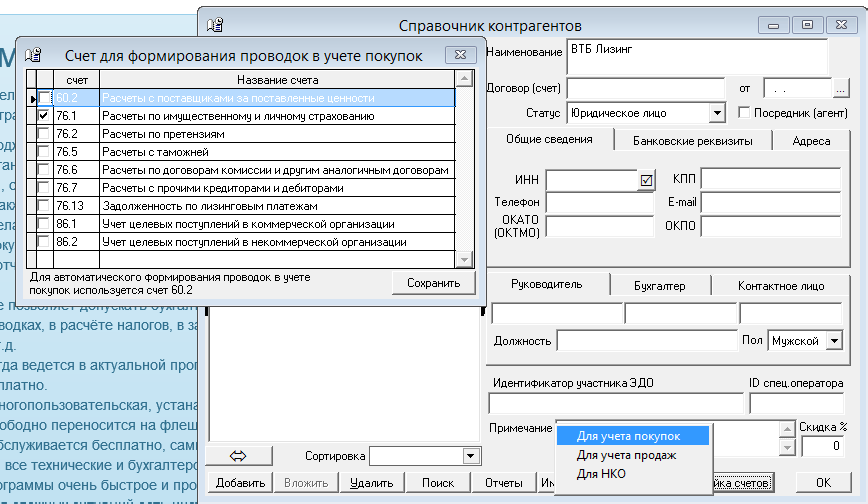868x504 pixels.
Task: Focus the ИНН input field
Action: (x=592, y=180)
